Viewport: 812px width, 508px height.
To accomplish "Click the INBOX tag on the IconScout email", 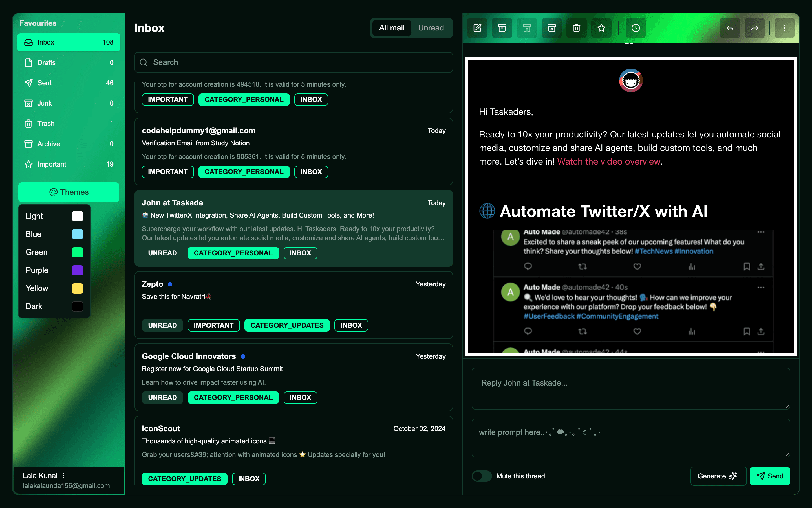I will tap(249, 479).
